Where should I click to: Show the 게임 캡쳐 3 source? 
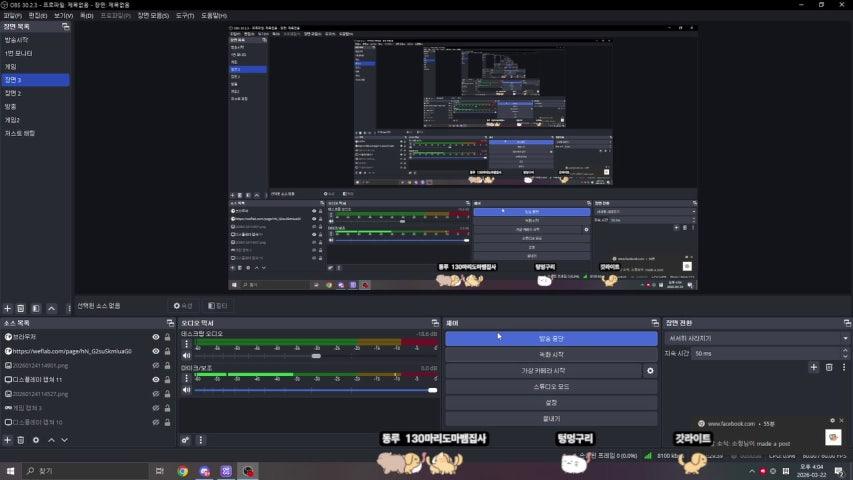[156, 408]
